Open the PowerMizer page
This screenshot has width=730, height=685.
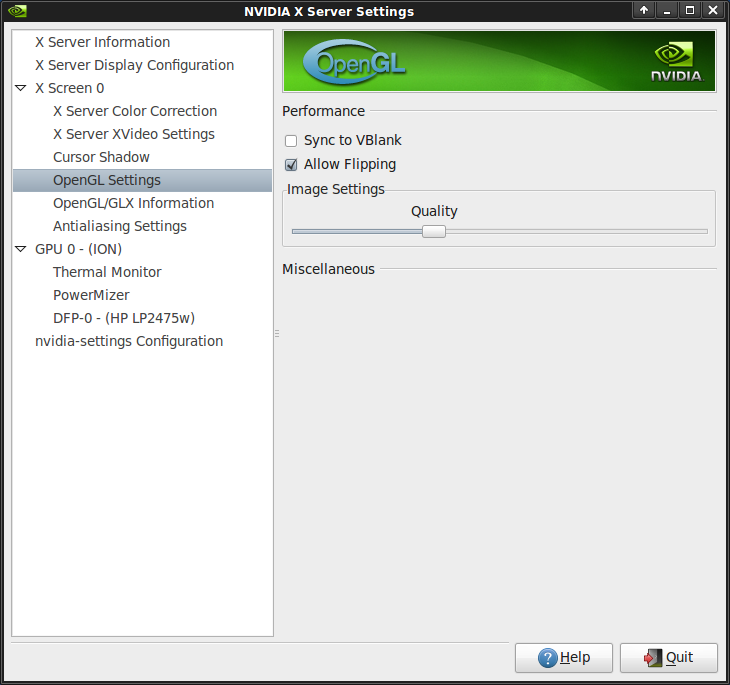(x=91, y=295)
